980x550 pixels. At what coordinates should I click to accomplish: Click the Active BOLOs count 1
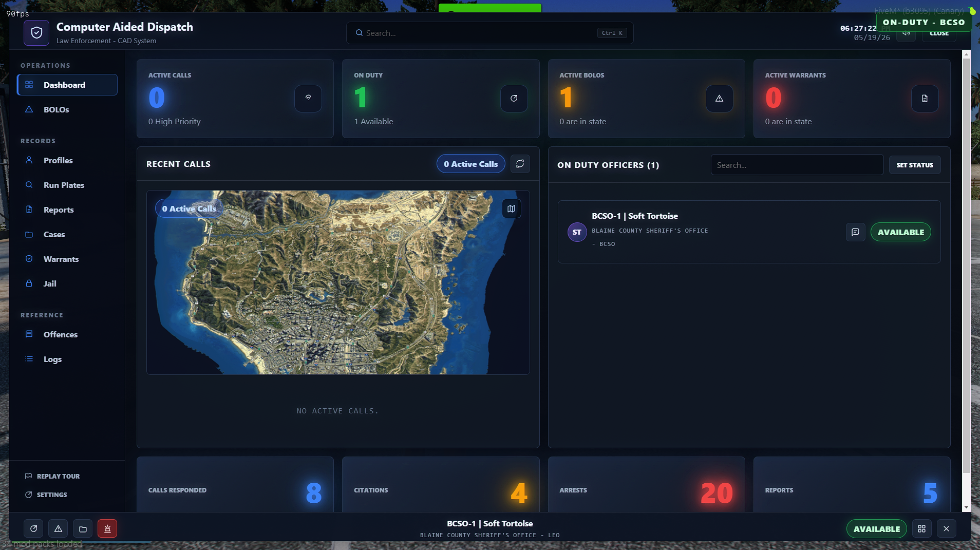coord(566,98)
